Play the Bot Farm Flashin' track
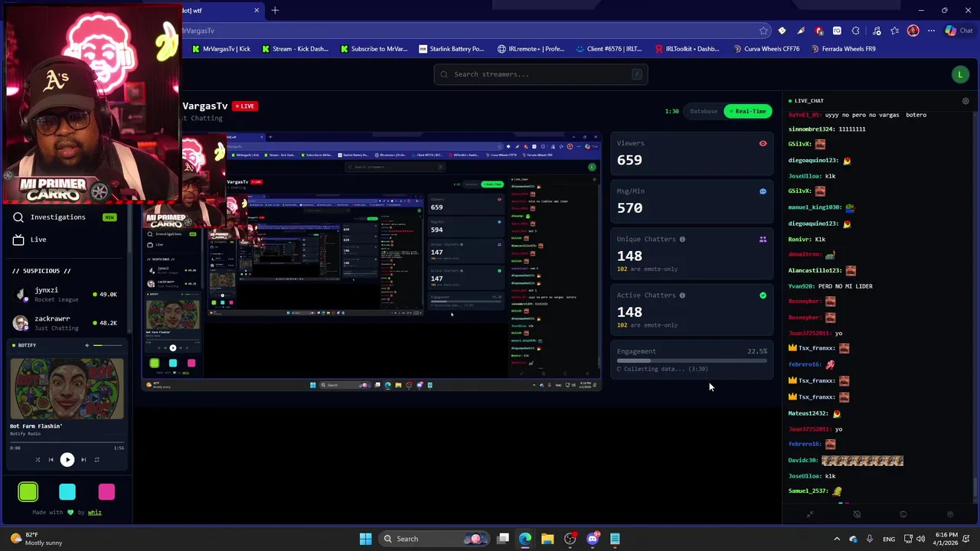The height and width of the screenshot is (551, 980). (67, 460)
